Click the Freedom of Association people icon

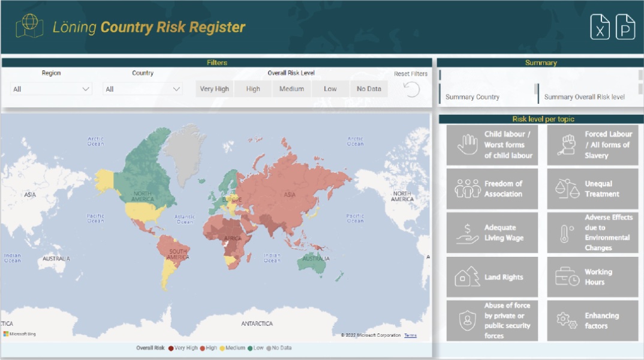coord(467,188)
